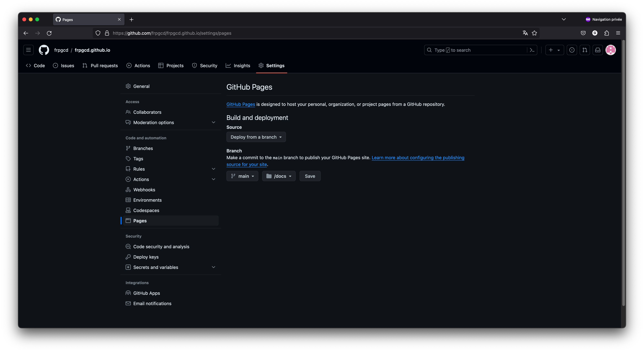The width and height of the screenshot is (644, 352).
Task: Open Codespaces settings
Action: pyautogui.click(x=171, y=210)
